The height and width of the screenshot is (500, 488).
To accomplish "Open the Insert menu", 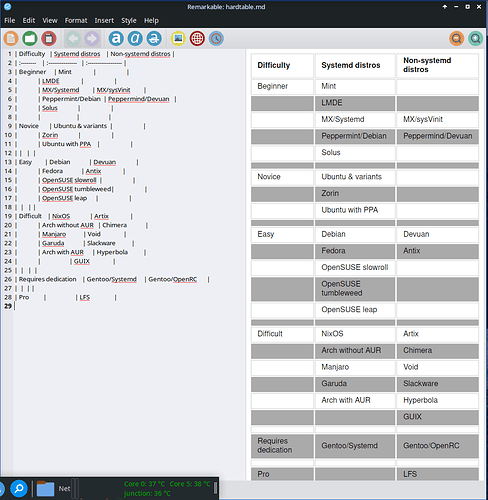I will (104, 21).
